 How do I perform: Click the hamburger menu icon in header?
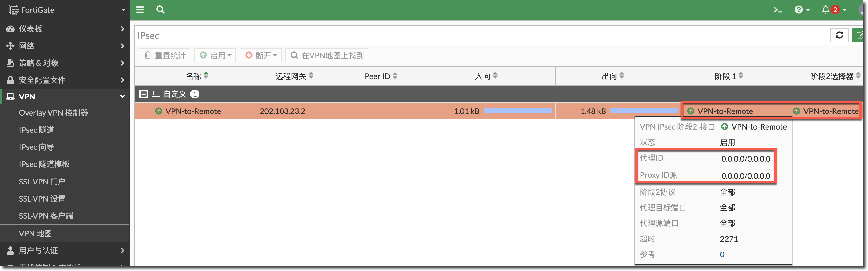pyautogui.click(x=140, y=10)
